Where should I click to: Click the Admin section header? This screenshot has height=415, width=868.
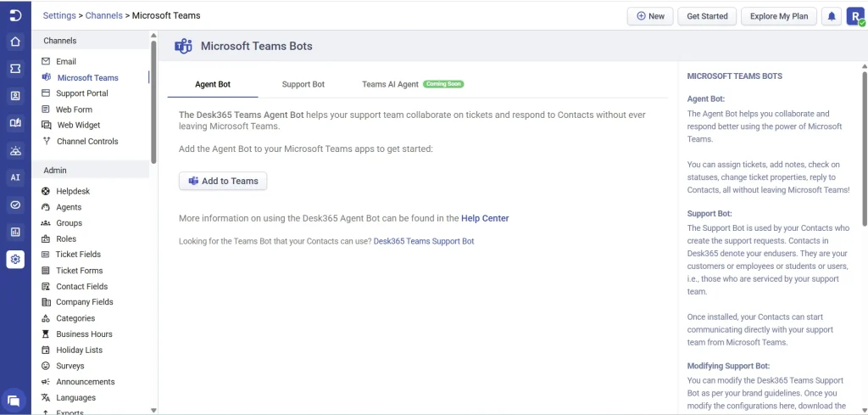pos(90,170)
